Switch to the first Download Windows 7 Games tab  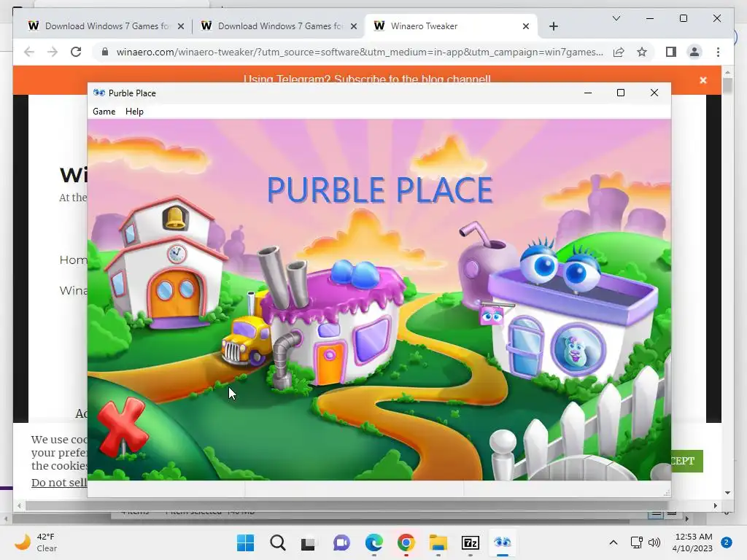point(106,26)
